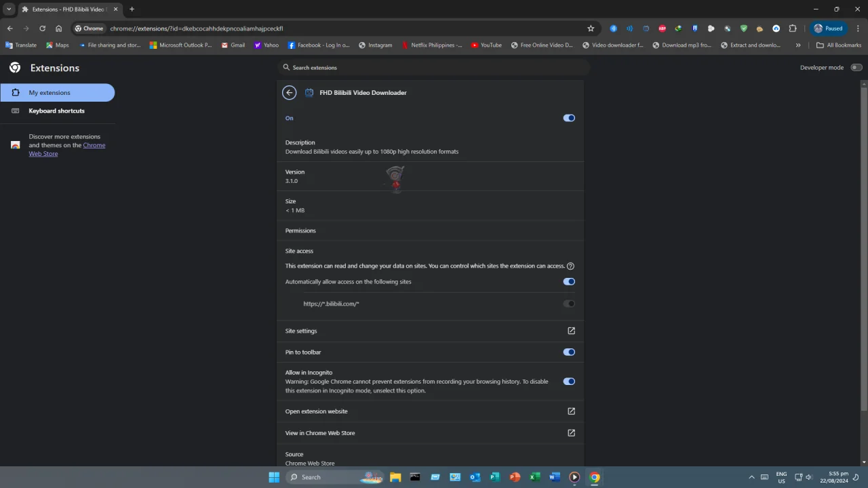
Task: Open PowerPoint from the taskbar
Action: click(515, 477)
